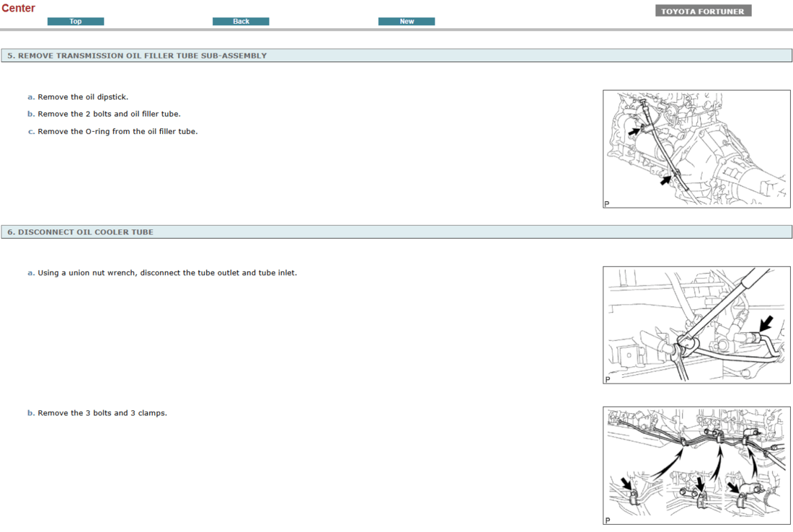The height and width of the screenshot is (532, 793).
Task: Click the red Center heading
Action: tap(19, 8)
